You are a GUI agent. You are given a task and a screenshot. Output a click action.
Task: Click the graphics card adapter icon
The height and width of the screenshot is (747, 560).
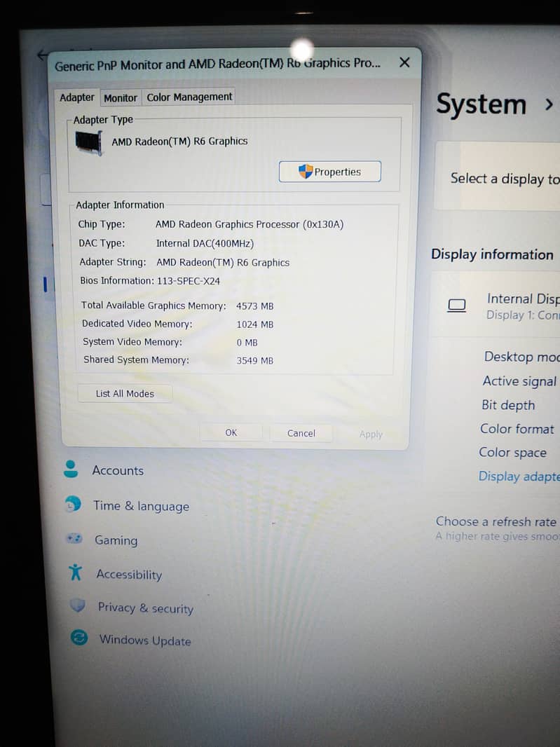click(x=89, y=142)
